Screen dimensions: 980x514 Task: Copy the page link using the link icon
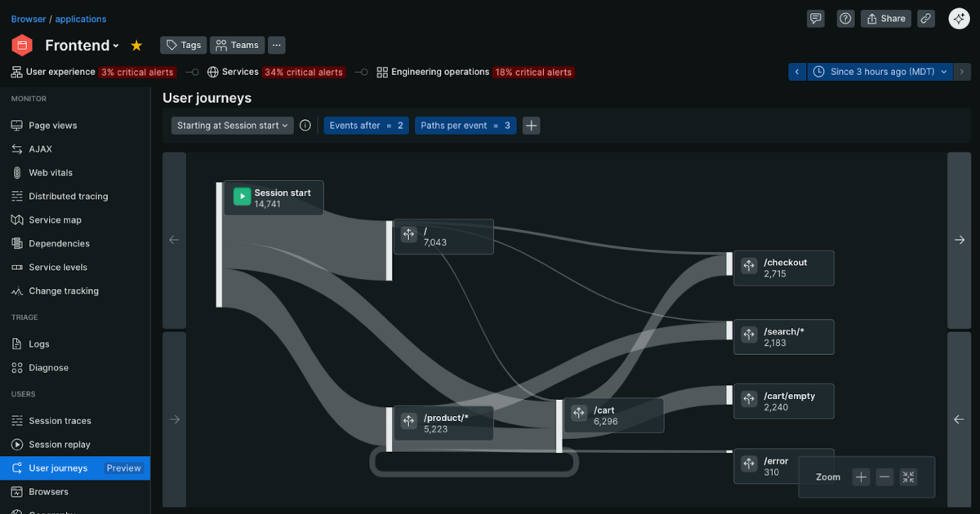[926, 18]
